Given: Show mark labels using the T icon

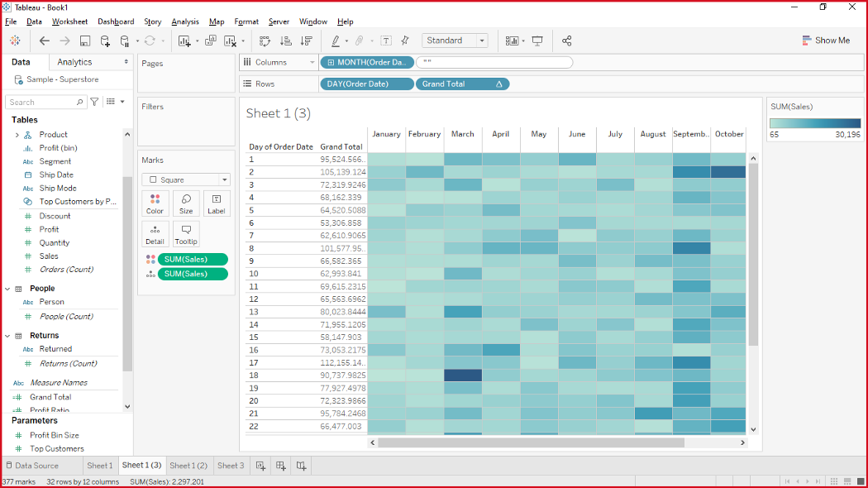Looking at the screenshot, I should click(386, 41).
